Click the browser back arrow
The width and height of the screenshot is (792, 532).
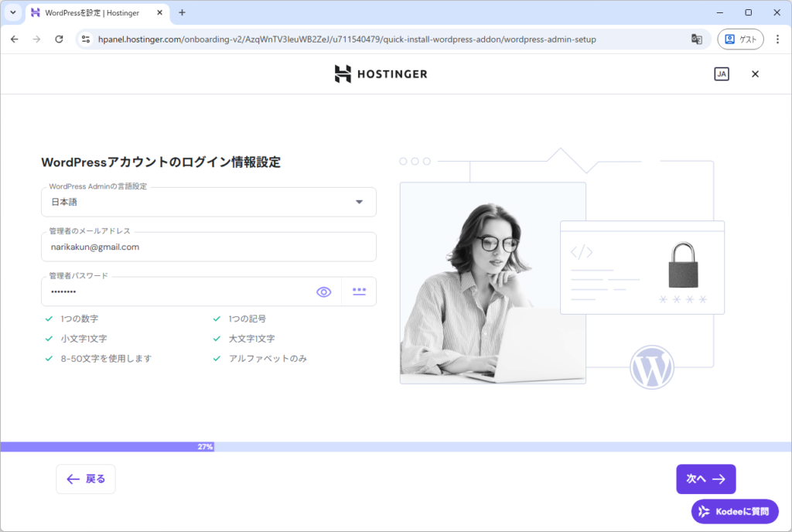tap(15, 39)
